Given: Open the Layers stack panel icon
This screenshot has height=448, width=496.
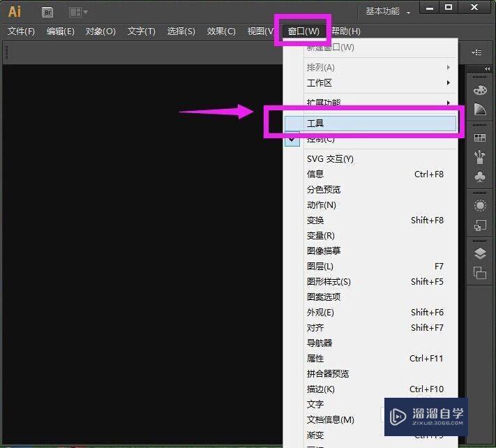Looking at the screenshot, I should 480,253.
